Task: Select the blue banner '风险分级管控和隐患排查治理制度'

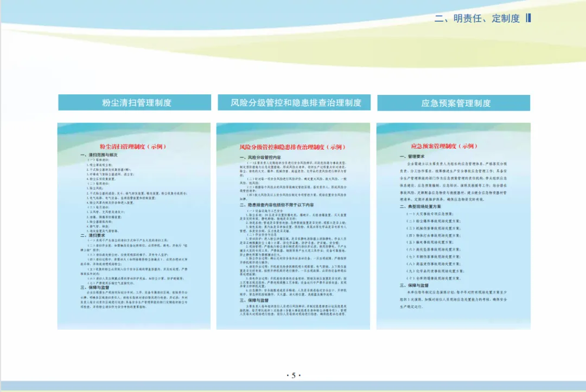Action: coord(294,102)
